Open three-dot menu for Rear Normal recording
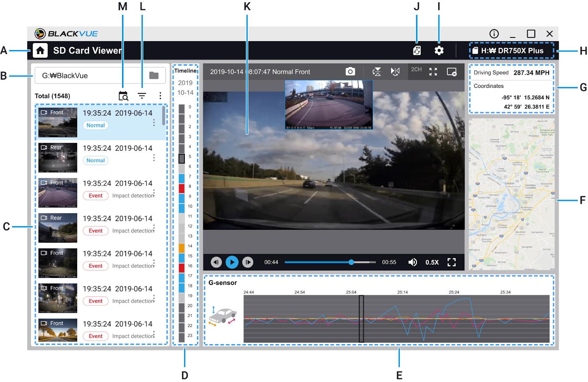The image size is (588, 382). coord(154,157)
